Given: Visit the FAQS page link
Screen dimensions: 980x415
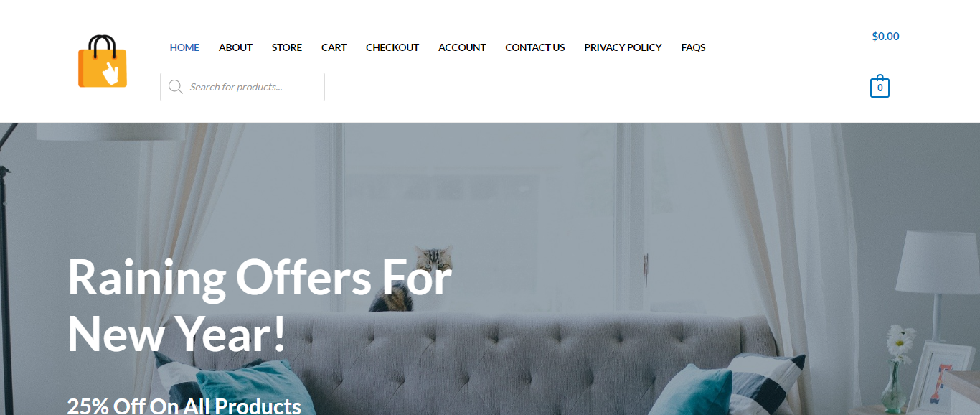Looking at the screenshot, I should [693, 47].
